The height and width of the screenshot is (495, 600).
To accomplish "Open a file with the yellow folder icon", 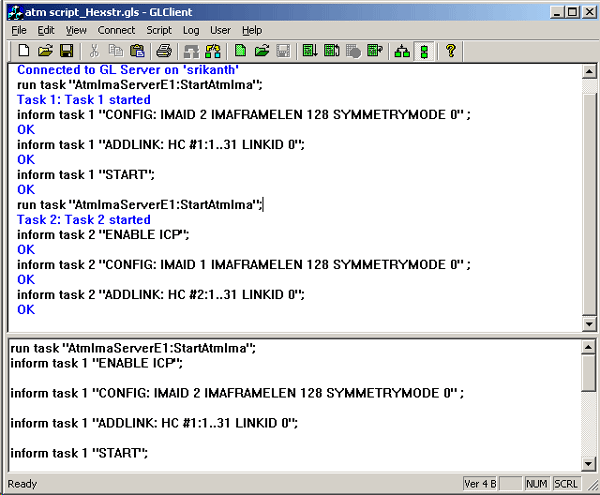I will coord(45,51).
